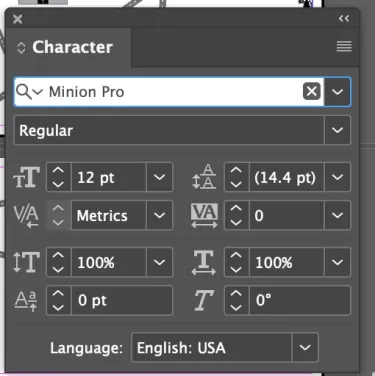Open the leading preset dropdown
The width and height of the screenshot is (375, 376).
(337, 177)
